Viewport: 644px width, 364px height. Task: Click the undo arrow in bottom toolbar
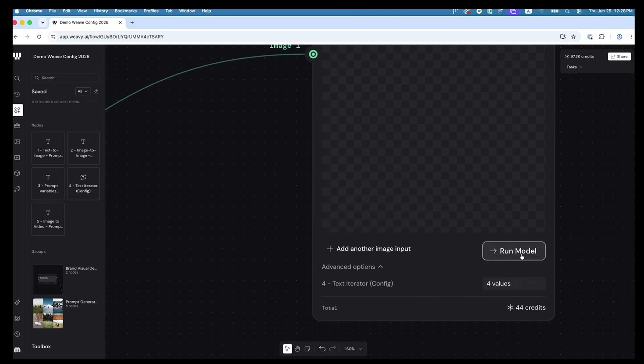(322, 349)
